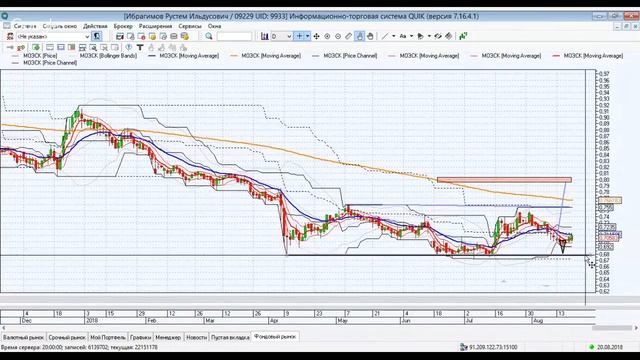This screenshot has height=360, width=640.
Task: Click the orange rectangle target zone on chart
Action: [504, 180]
